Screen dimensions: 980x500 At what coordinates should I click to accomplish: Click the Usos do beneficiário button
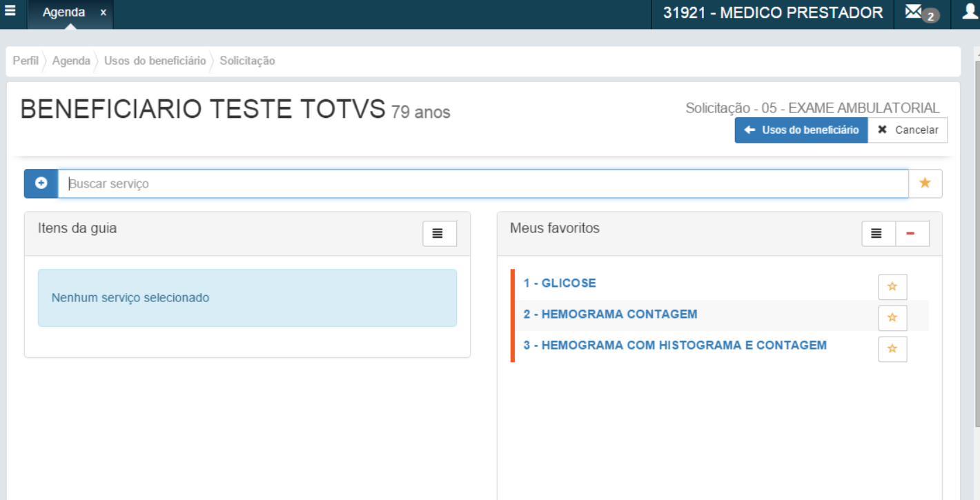click(x=801, y=130)
